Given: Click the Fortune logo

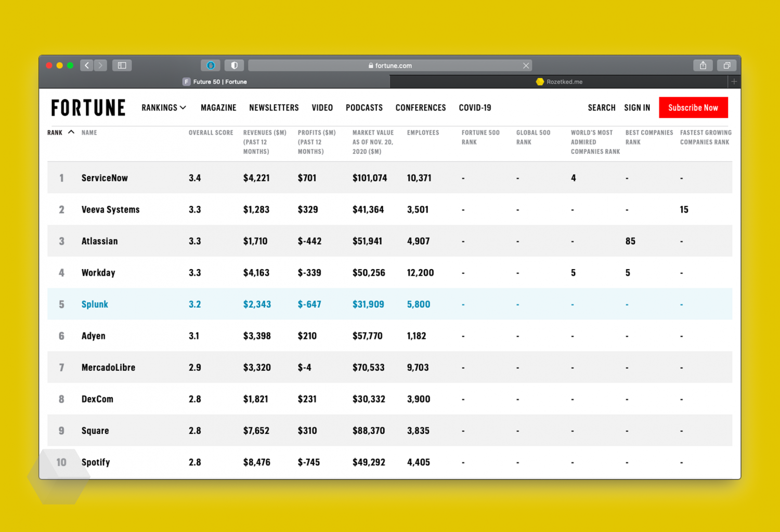Looking at the screenshot, I should pos(88,108).
